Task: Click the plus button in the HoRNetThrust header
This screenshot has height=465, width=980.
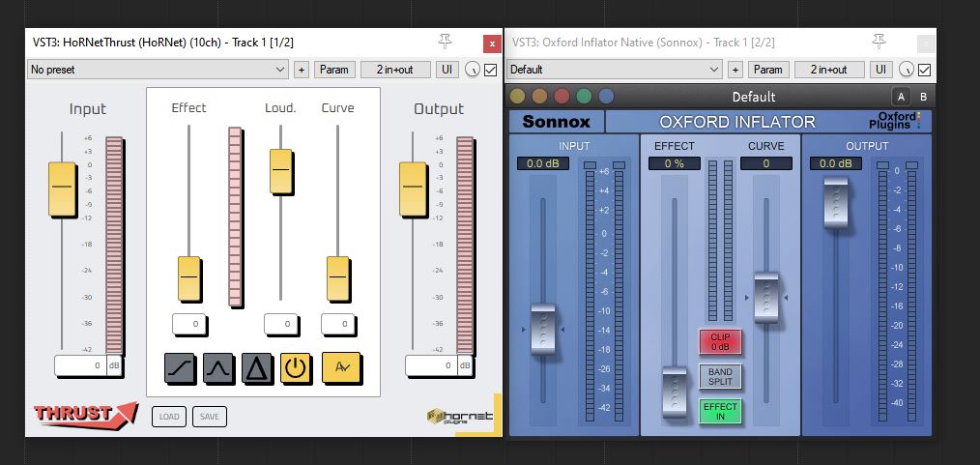Action: pos(302,70)
